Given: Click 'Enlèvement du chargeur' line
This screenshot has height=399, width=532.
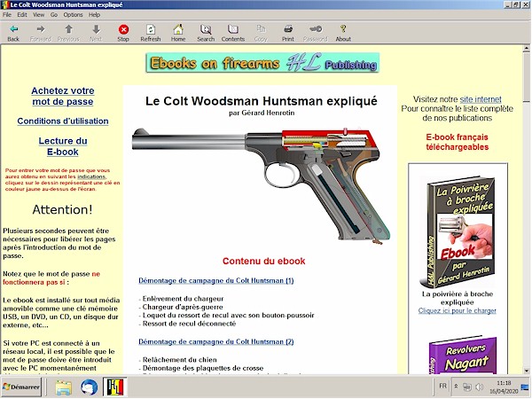Looking at the screenshot, I should (182, 299).
